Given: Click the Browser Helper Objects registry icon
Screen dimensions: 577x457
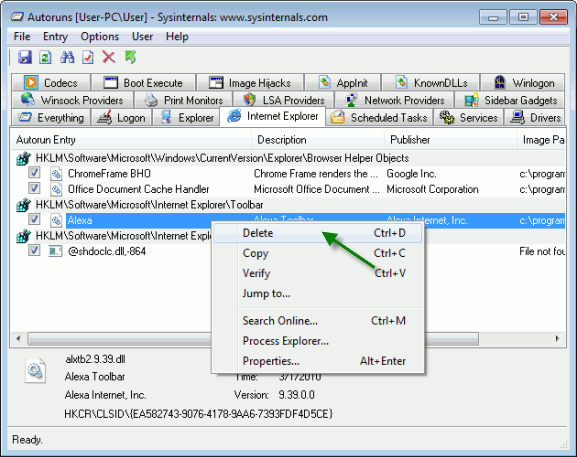Looking at the screenshot, I should pos(24,158).
